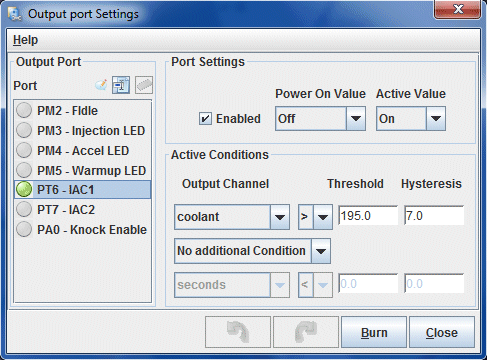Click the disabled second-row threshold field
Viewport: 487px width, 360px height.
pos(368,284)
